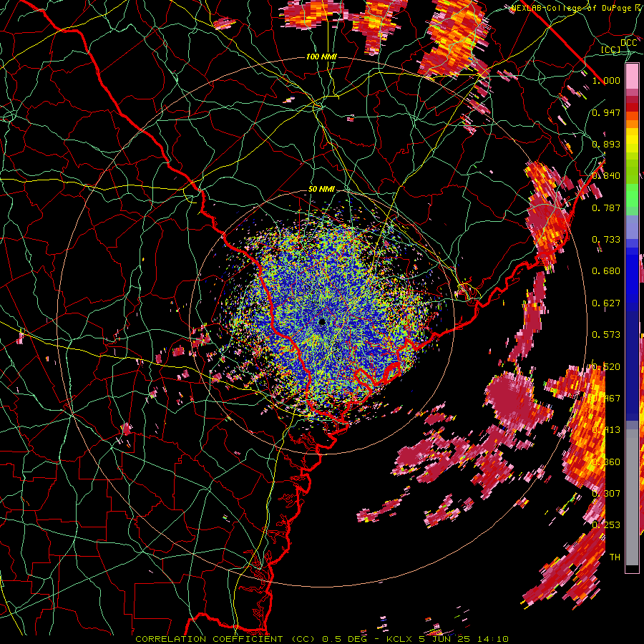
Task: Click the 0.360 scale value
Action: point(606,462)
